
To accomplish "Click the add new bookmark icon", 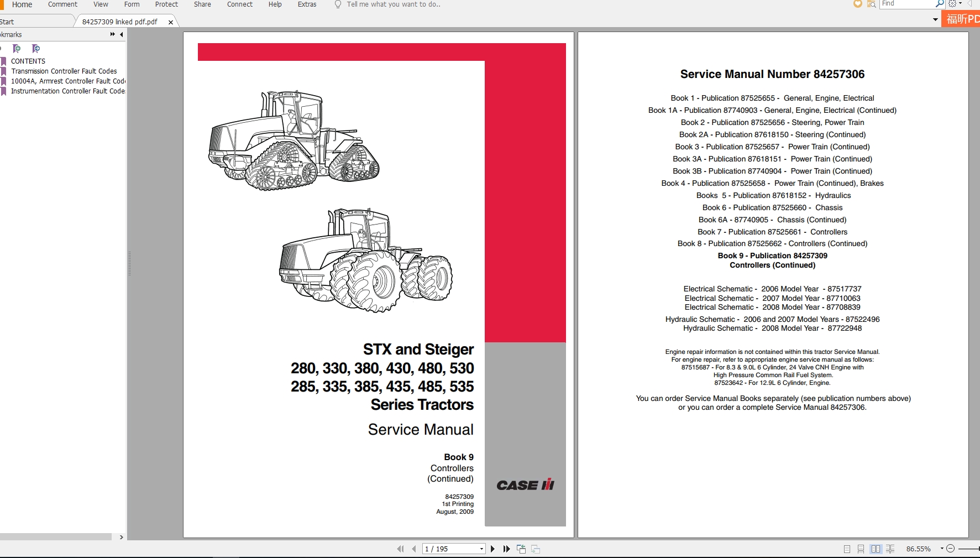I will click(17, 49).
